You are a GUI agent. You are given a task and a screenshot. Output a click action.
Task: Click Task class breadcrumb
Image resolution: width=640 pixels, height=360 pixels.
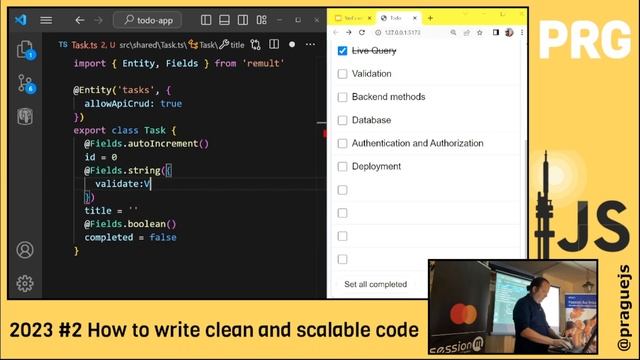(x=203, y=45)
